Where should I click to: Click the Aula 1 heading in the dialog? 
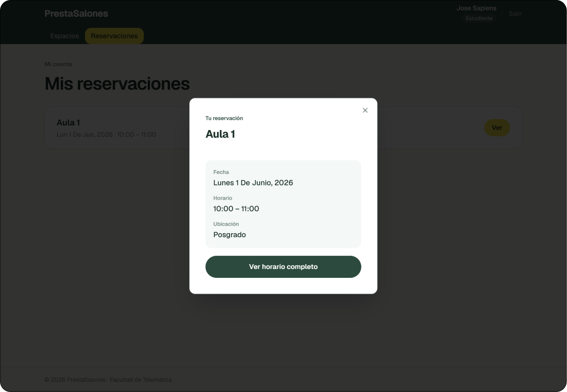pos(220,134)
